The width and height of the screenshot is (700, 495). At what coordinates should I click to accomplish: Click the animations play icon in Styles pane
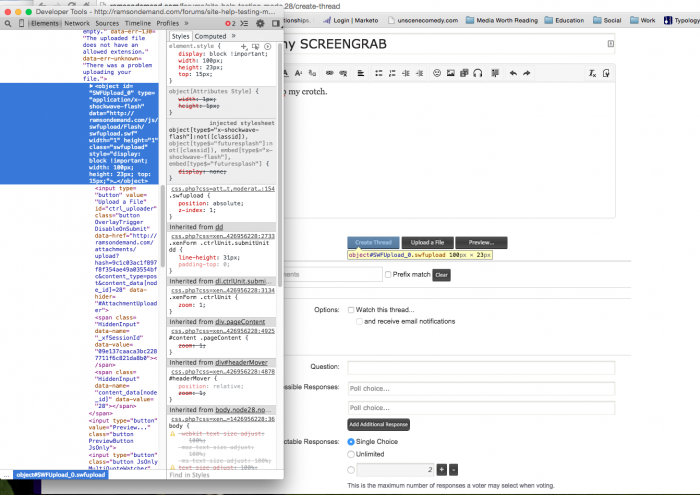[x=267, y=46]
